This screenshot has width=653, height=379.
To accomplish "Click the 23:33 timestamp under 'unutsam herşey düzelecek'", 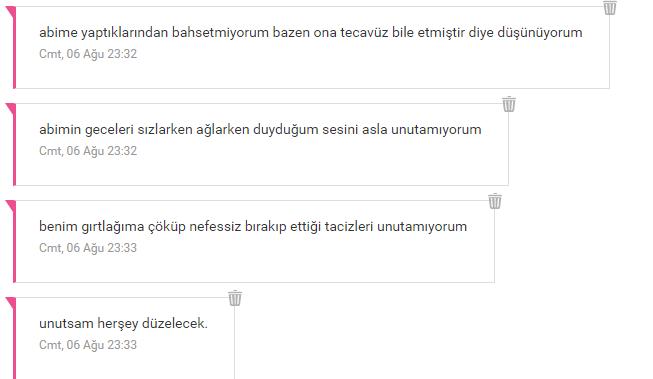I will 88,345.
